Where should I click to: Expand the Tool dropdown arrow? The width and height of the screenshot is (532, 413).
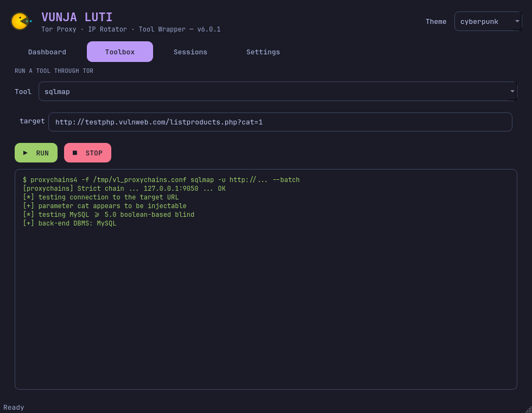point(512,91)
